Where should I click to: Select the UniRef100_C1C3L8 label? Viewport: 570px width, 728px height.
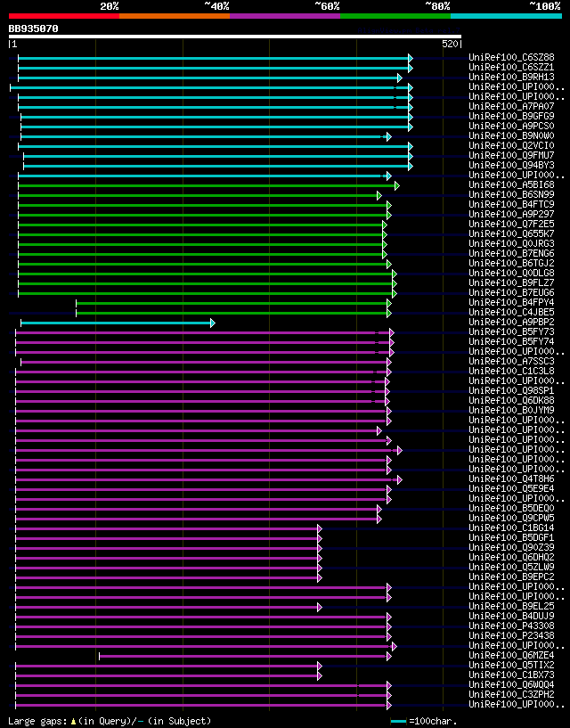point(511,371)
